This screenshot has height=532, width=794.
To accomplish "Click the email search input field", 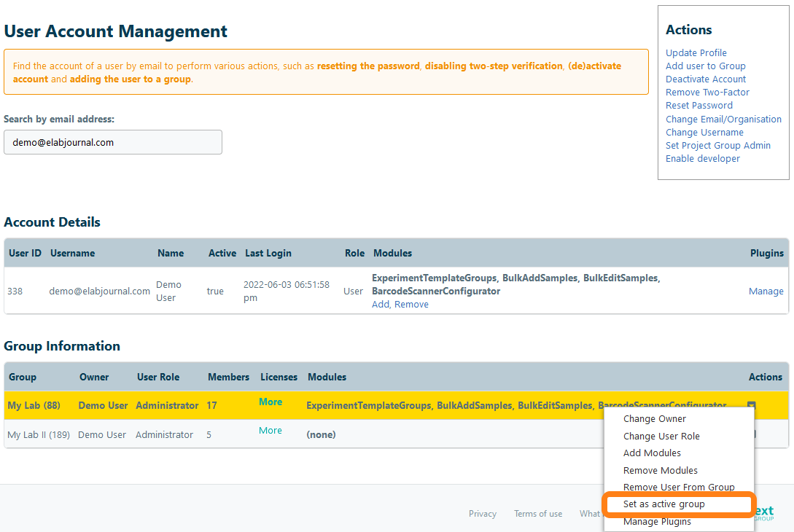I will tap(113, 142).
